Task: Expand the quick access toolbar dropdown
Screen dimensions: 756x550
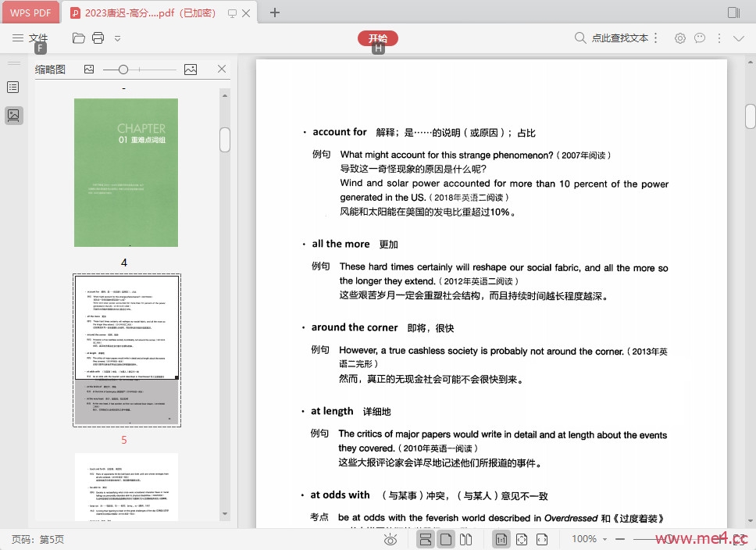Action: pos(117,38)
